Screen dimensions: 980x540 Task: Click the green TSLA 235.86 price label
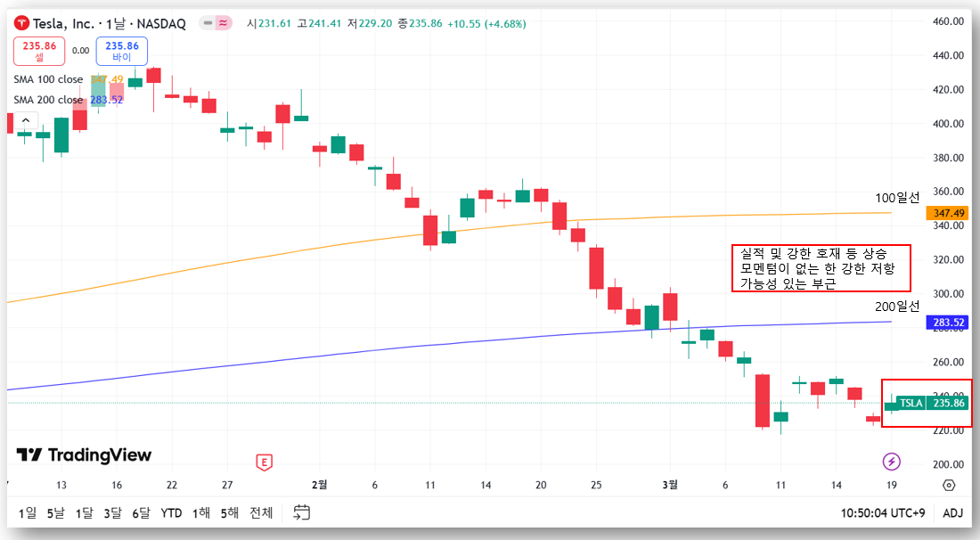[933, 403]
